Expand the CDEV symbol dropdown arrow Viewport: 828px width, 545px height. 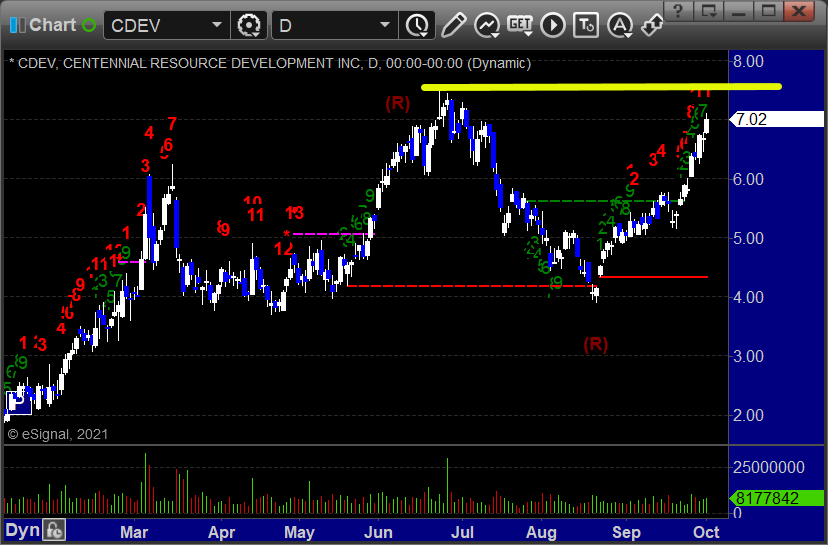217,25
